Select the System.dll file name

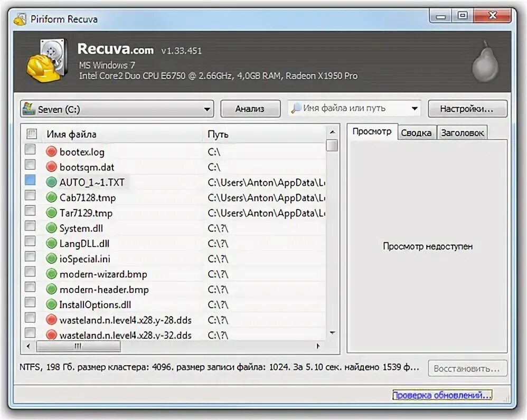(81, 228)
